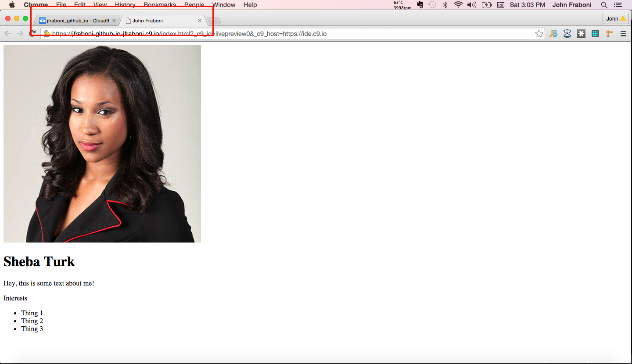Open the Chrome application menu
Image resolution: width=632 pixels, height=364 pixels.
[x=36, y=5]
